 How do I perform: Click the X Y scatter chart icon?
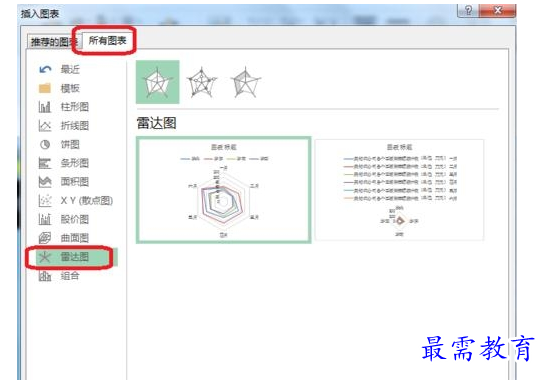(45, 200)
